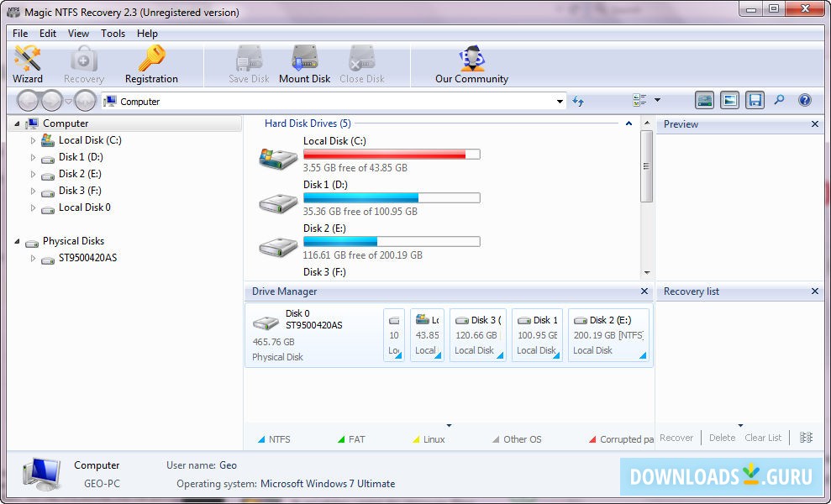
Task: Toggle the Preview panel icon
Action: pos(729,100)
